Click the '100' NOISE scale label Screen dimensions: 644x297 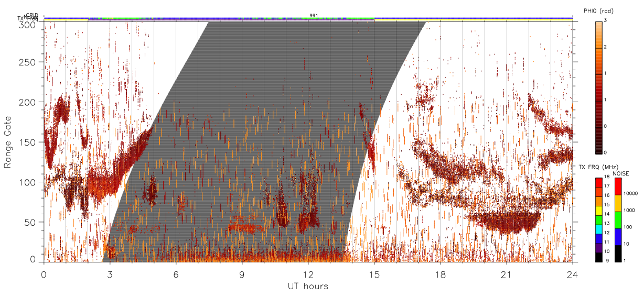tap(628, 227)
